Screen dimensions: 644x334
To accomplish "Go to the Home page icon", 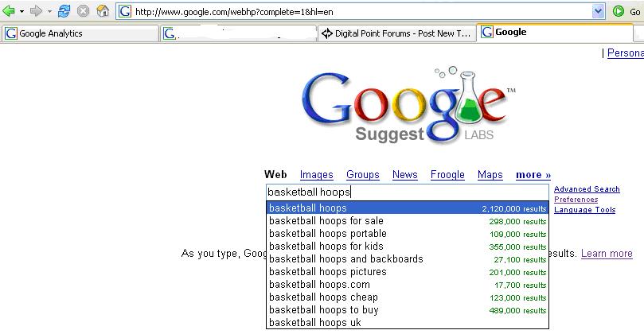I will (x=102, y=11).
